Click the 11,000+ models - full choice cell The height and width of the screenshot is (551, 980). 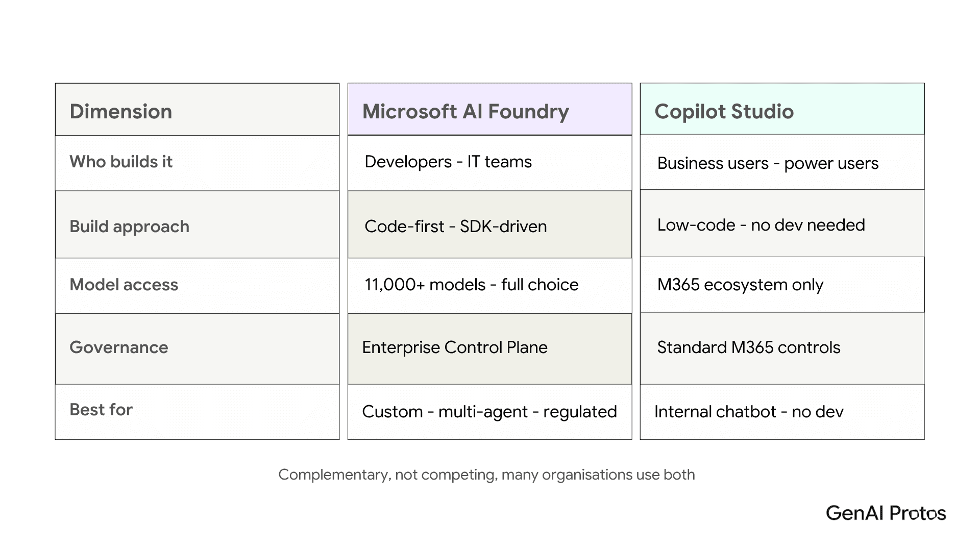coord(489,286)
